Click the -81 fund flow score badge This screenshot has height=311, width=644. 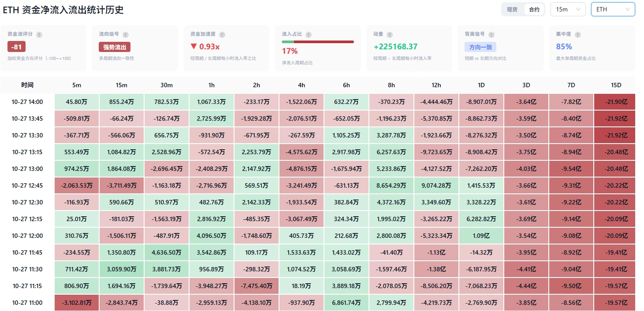[x=16, y=47]
